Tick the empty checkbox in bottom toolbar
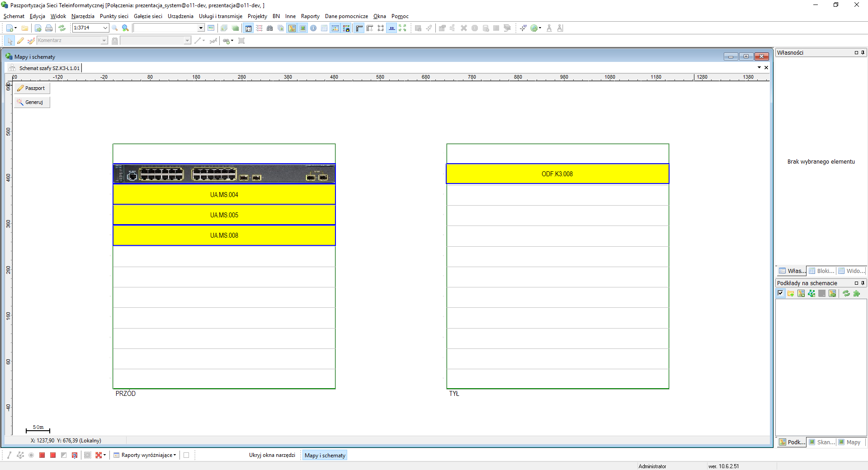 tap(186, 455)
